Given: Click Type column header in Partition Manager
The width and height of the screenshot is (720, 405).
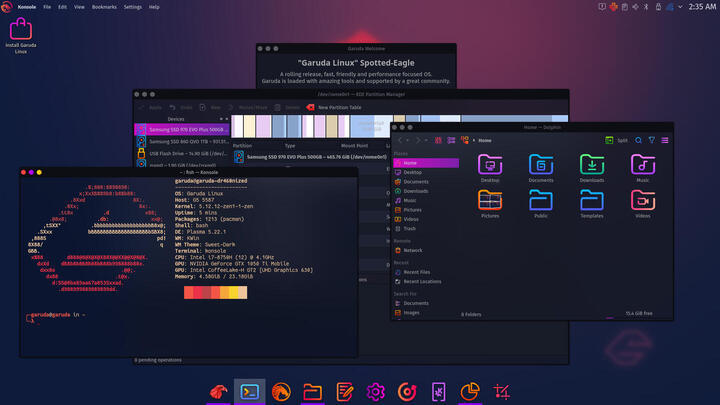Looking at the screenshot, I should (x=290, y=146).
